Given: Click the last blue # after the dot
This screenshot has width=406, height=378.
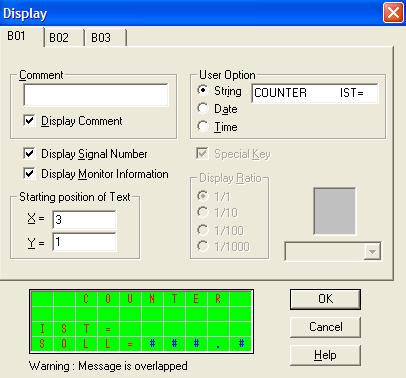Looking at the screenshot, I should tap(241, 343).
